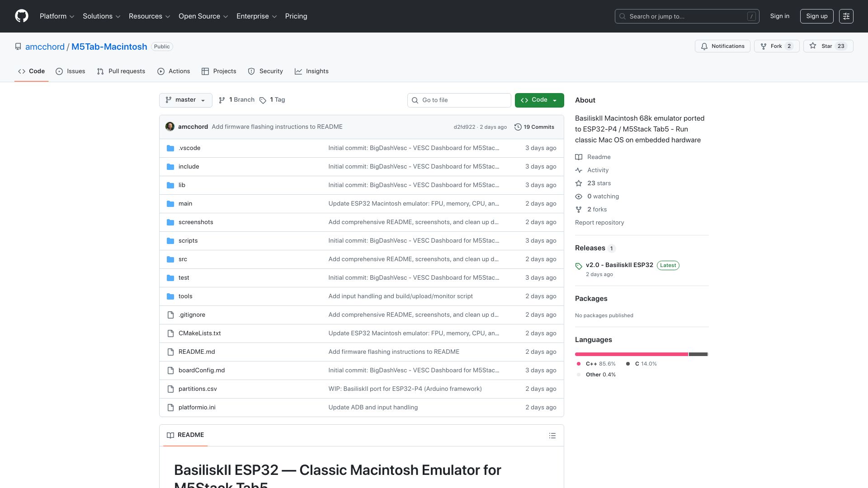Click the watching eye icon in the About panel
Image resolution: width=868 pixels, height=488 pixels.
(x=579, y=197)
